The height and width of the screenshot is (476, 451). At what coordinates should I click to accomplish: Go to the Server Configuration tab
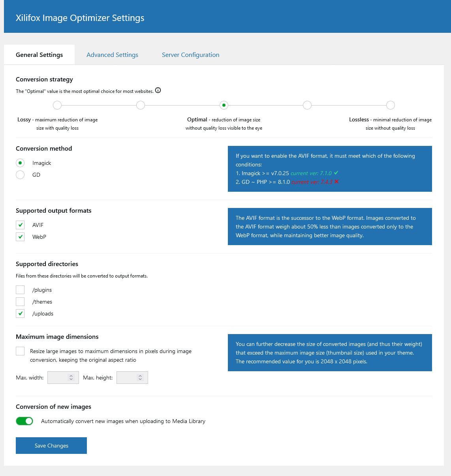click(x=191, y=55)
